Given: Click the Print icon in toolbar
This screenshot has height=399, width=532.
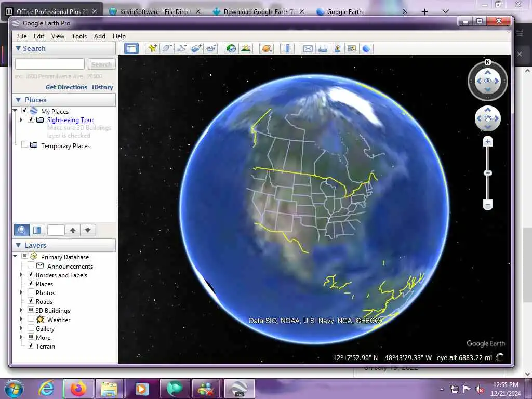Looking at the screenshot, I should [x=322, y=48].
